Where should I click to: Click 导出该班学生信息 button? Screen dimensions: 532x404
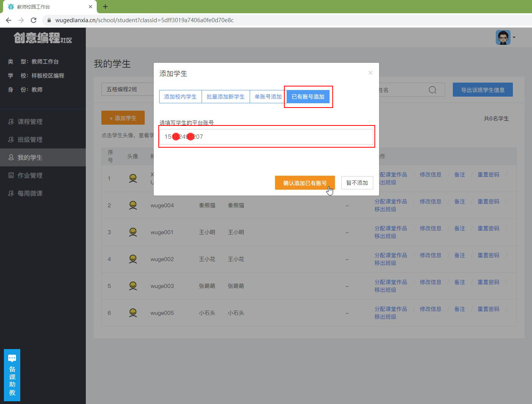483,90
